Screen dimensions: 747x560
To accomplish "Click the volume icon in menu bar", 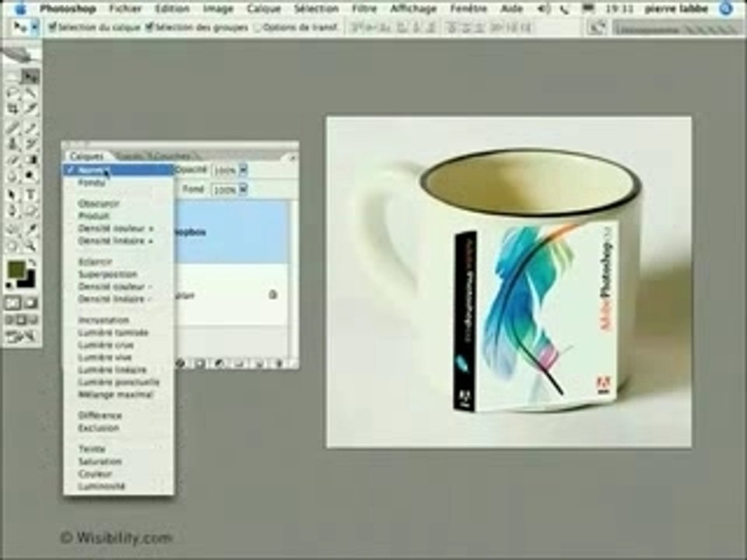I will (542, 9).
